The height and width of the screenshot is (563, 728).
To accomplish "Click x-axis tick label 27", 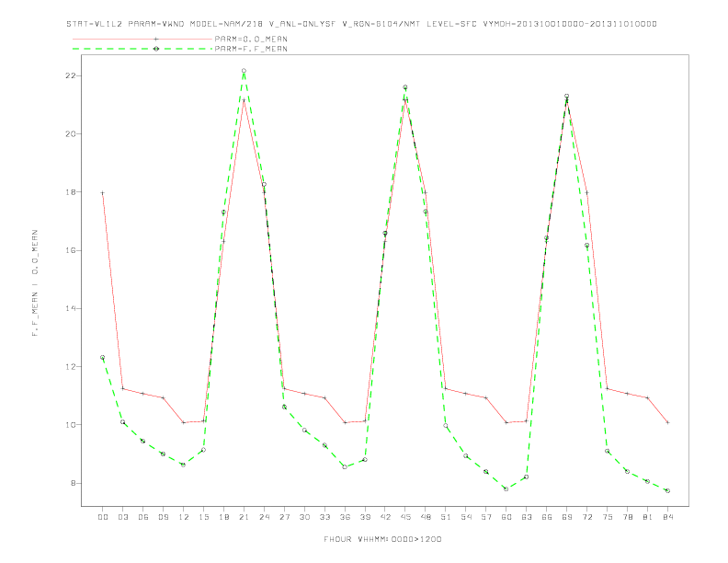I will tap(284, 517).
